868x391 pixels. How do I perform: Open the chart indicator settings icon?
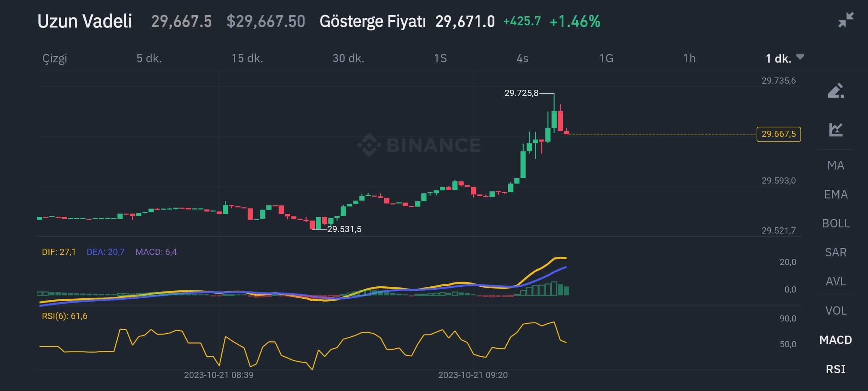coord(835,129)
